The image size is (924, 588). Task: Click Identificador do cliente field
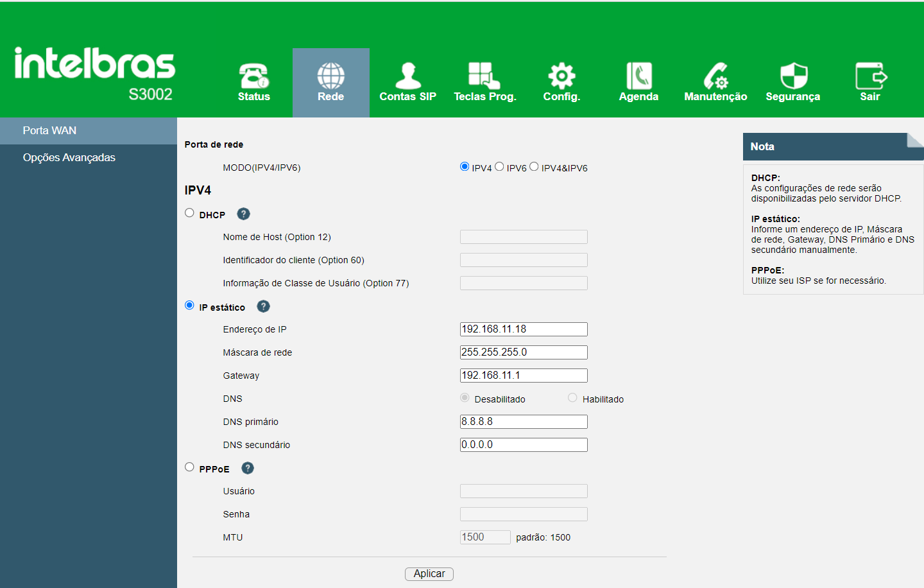click(524, 260)
